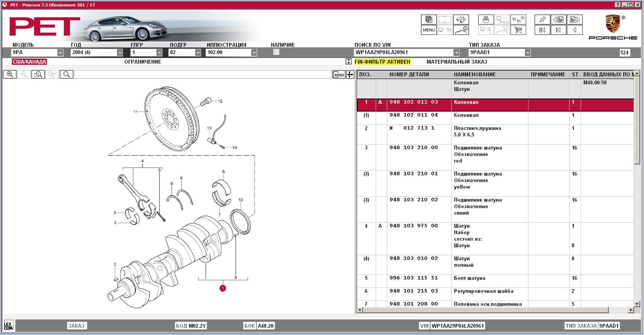644x335 pixels.
Task: Toggle the FIN filter box
Action: [349, 62]
